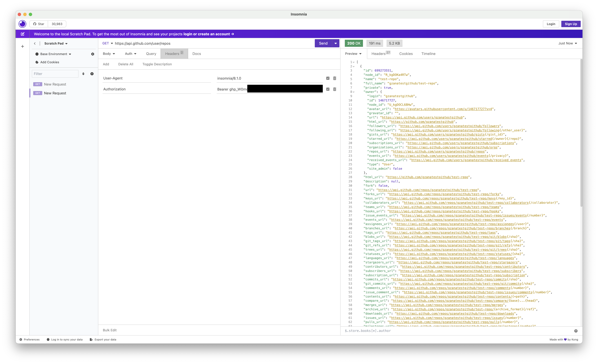Click the 200 OK status badge
The height and width of the screenshot is (364, 598).
tap(354, 43)
